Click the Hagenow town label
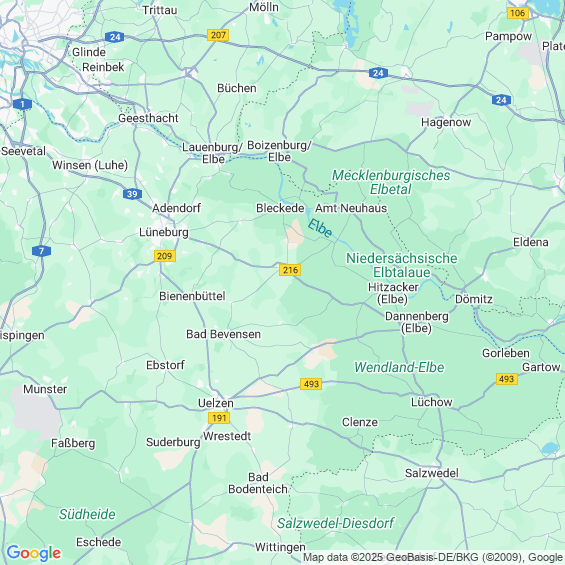This screenshot has height=565, width=565. [x=446, y=123]
